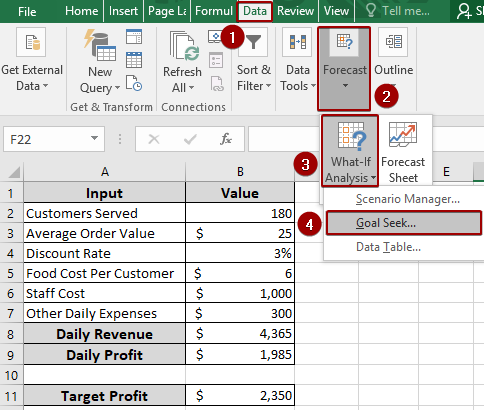Open the Sort & Filter funnel icon
Viewport: 484px width, 410px height.
(x=253, y=42)
